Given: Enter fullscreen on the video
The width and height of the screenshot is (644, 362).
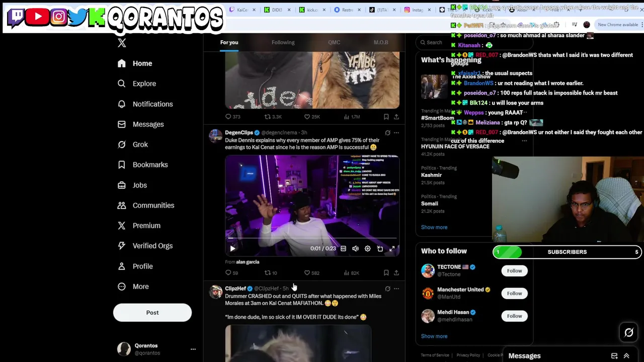Looking at the screenshot, I should point(392,248).
